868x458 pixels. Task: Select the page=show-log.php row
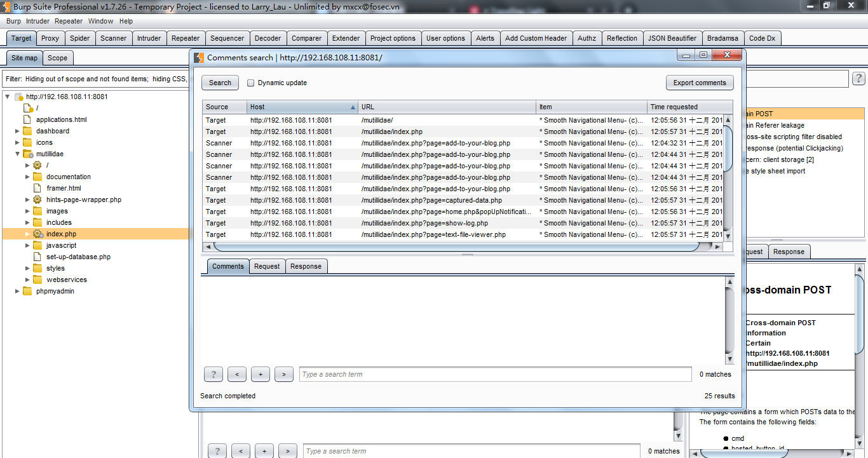(463, 223)
